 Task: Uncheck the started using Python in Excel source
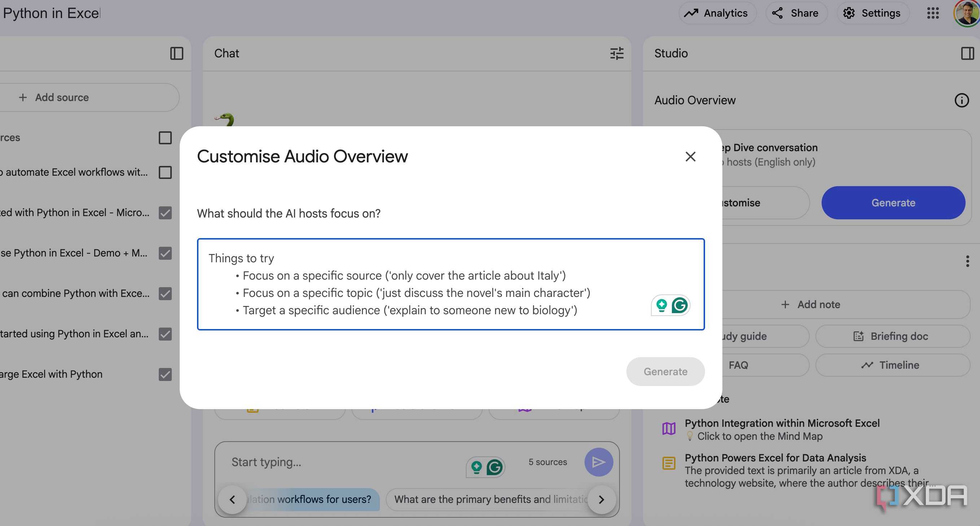tap(165, 334)
